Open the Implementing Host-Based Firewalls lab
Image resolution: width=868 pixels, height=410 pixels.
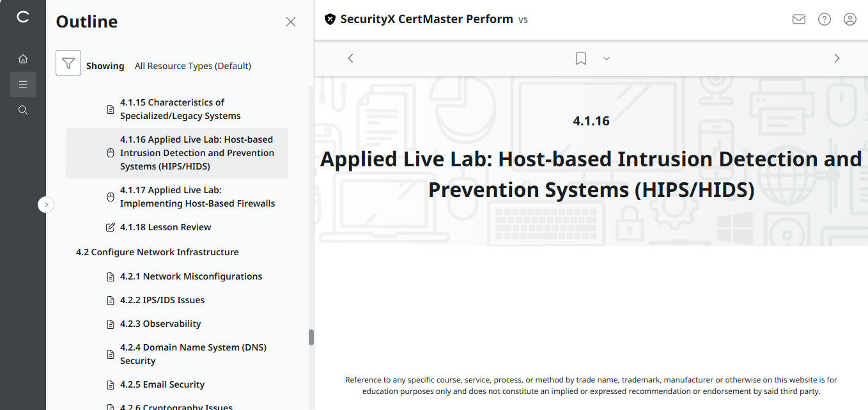(196, 196)
